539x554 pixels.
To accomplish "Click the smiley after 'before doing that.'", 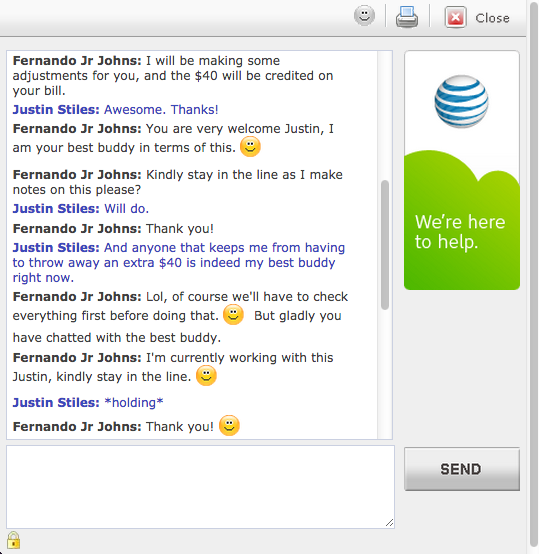I will click(x=233, y=314).
